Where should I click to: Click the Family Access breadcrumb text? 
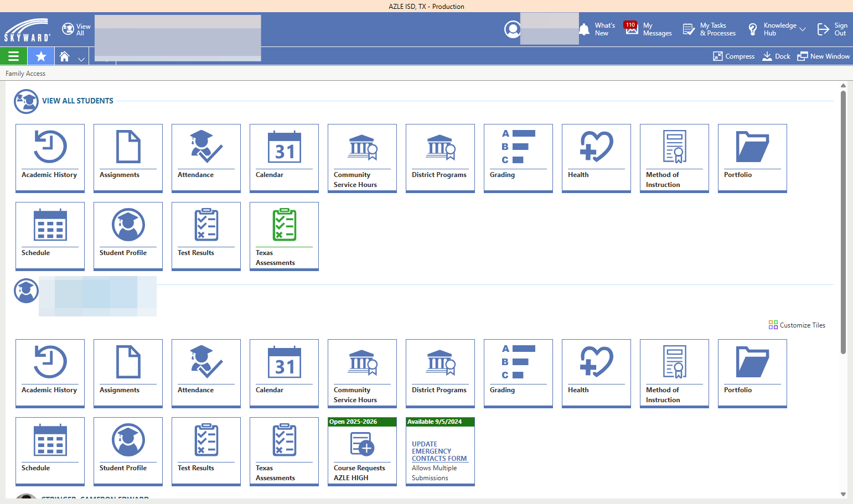25,74
